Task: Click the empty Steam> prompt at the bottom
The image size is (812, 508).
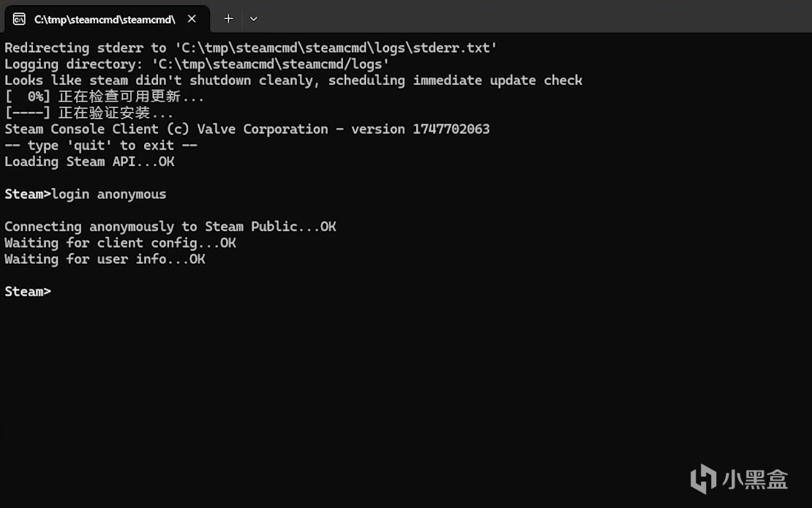Action: (x=28, y=292)
